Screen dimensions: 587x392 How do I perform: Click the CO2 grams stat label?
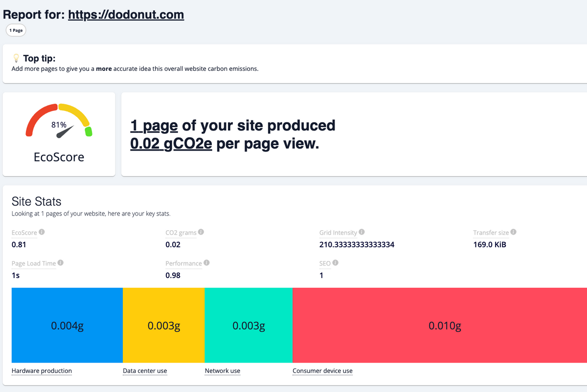[181, 233]
